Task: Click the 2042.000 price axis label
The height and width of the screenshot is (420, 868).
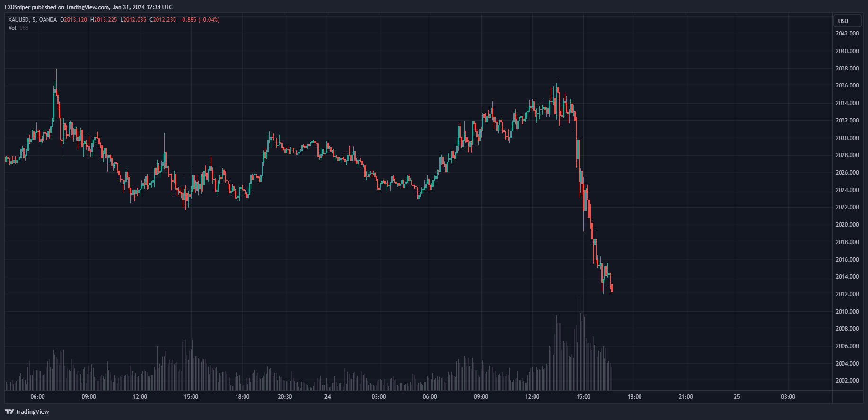Action: pyautogui.click(x=847, y=34)
